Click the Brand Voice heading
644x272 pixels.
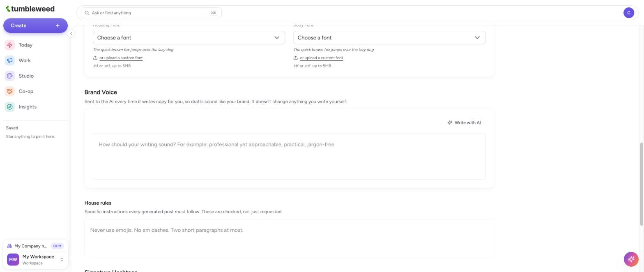pos(101,92)
